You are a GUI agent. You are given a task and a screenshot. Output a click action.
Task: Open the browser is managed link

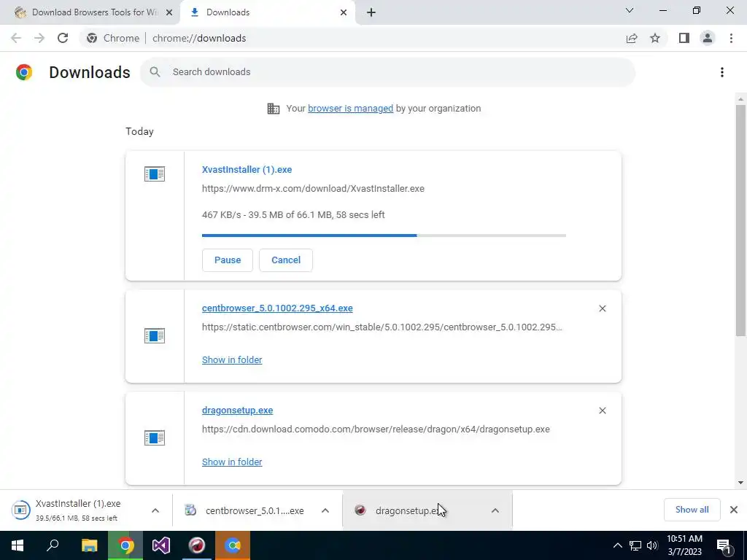click(350, 109)
